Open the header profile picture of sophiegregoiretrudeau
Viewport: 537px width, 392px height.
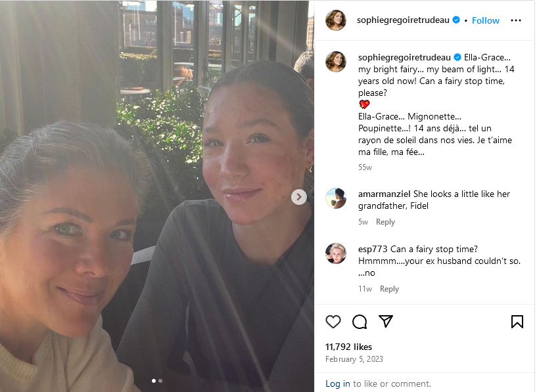pos(336,20)
